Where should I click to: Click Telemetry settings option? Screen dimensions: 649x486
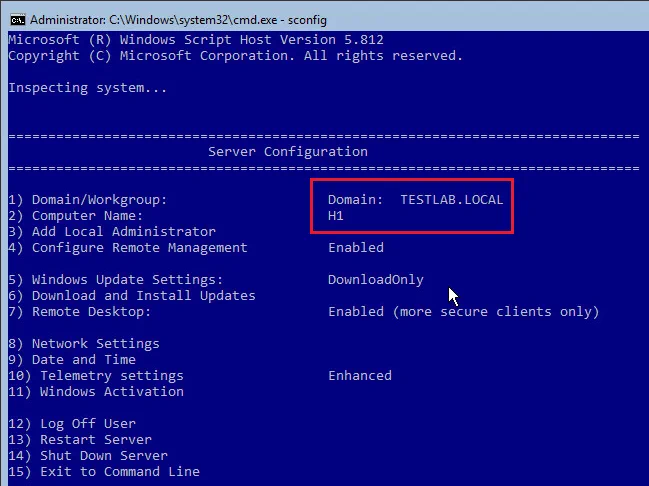pyautogui.click(x=96, y=376)
